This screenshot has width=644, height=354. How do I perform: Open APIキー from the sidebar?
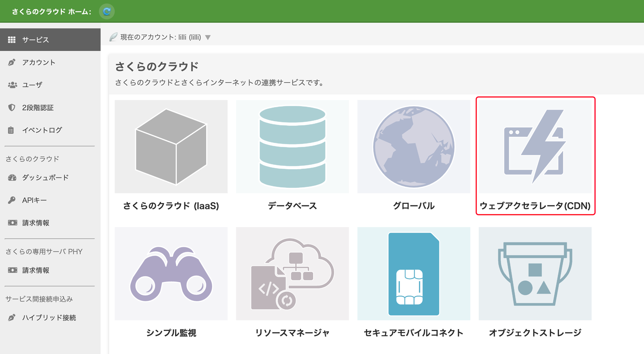(x=50, y=200)
